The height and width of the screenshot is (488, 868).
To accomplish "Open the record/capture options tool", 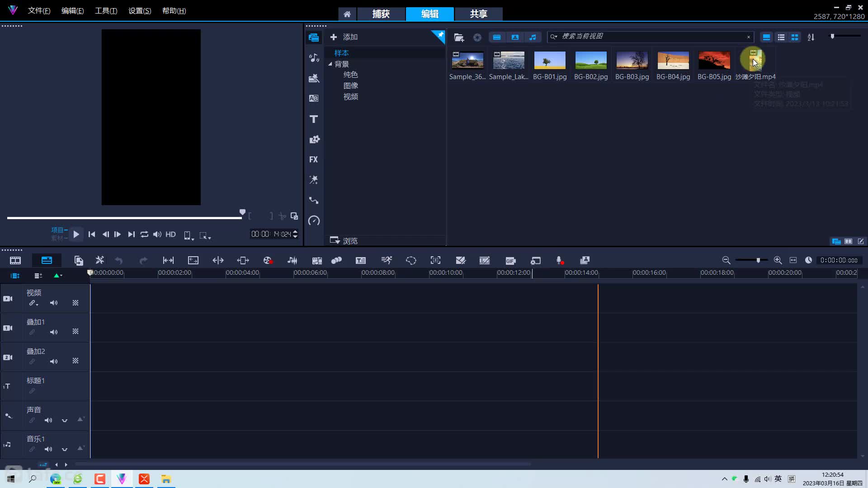I will click(x=268, y=261).
